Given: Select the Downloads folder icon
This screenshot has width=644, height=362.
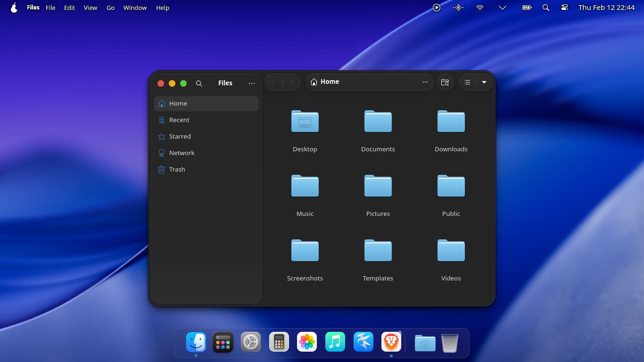Looking at the screenshot, I should [451, 122].
